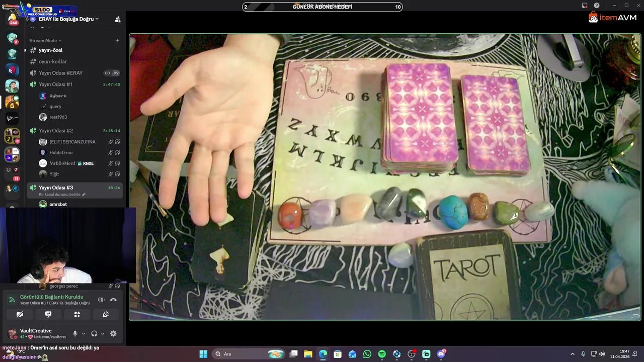Disconnect from voice with hang-up icon

(113, 300)
